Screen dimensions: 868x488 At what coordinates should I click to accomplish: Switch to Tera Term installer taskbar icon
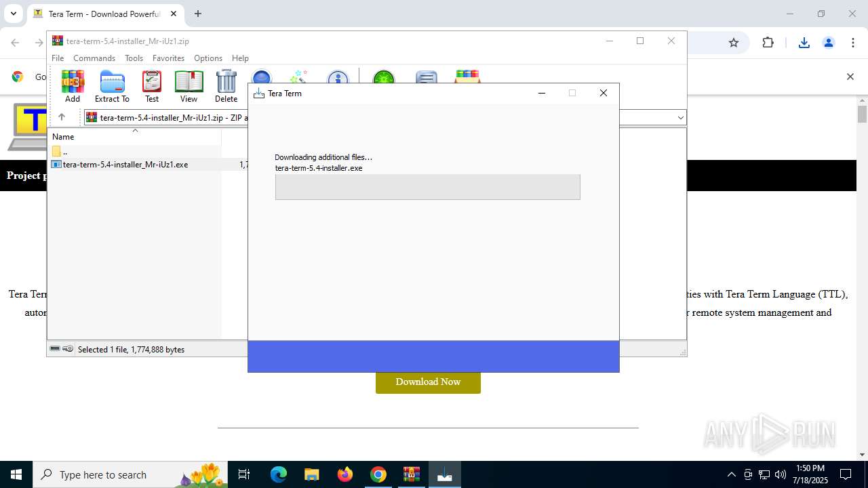tap(445, 474)
